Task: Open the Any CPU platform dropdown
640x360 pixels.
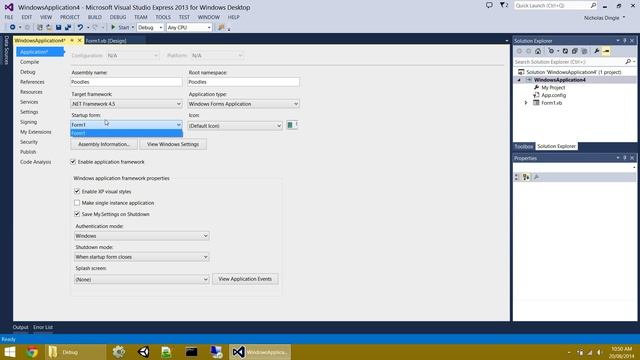Action: (x=189, y=27)
